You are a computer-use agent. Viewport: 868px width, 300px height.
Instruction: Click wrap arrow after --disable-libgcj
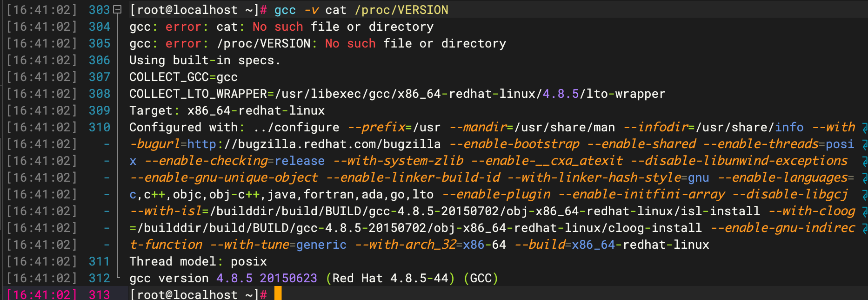click(864, 195)
